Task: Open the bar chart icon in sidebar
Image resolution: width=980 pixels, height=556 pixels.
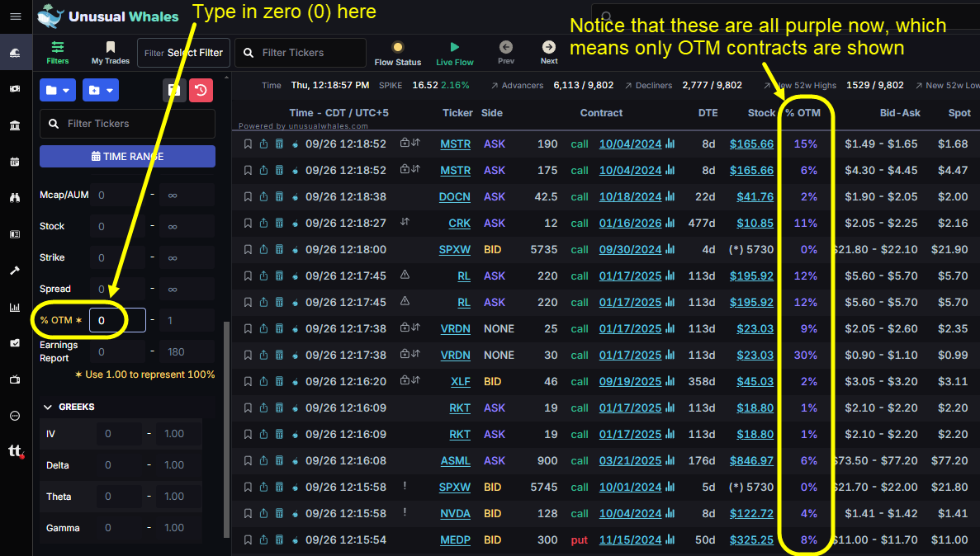Action: [x=15, y=308]
